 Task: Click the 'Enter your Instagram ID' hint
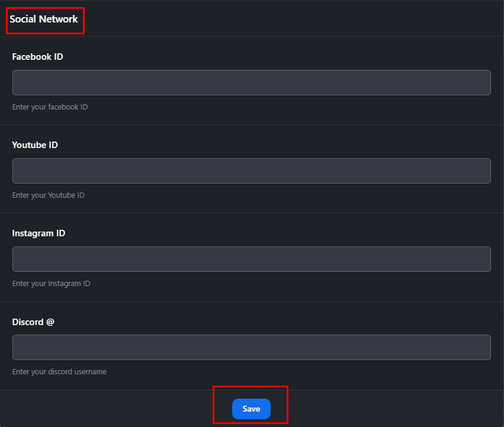click(x=51, y=284)
